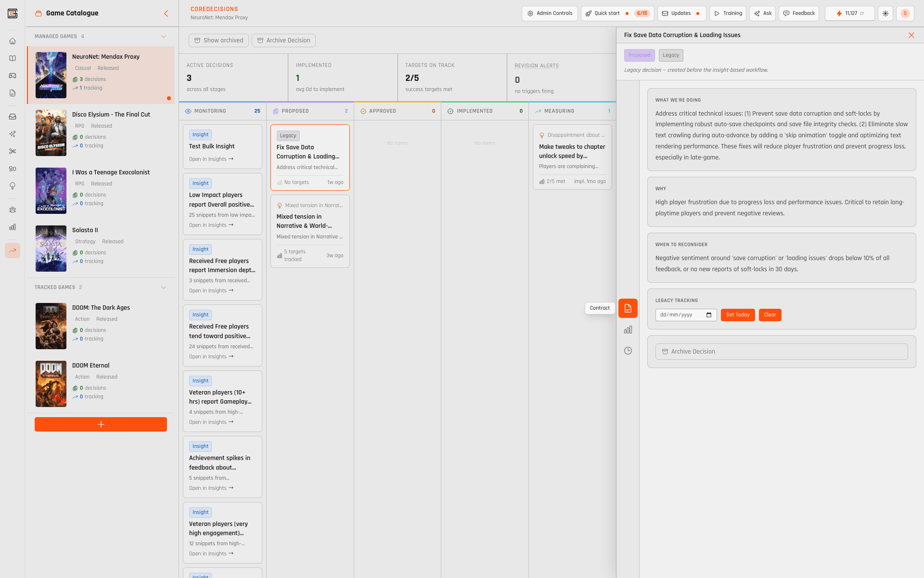Open the home icon in sidebar
This screenshot has width=924, height=578.
coord(13,41)
